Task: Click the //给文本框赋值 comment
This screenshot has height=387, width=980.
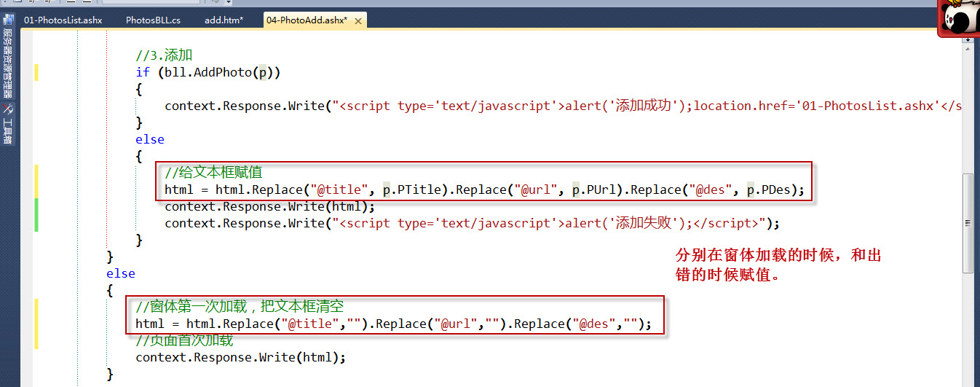Action: [x=213, y=173]
